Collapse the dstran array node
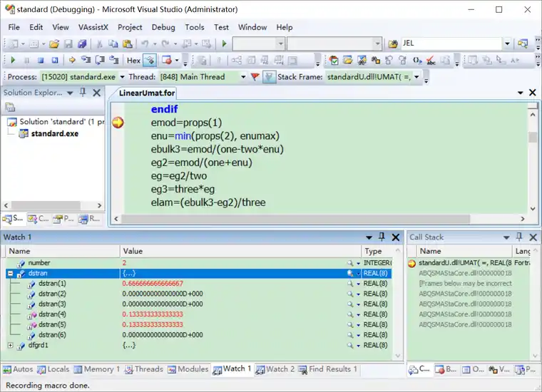The height and width of the screenshot is (392, 542). [x=11, y=274]
